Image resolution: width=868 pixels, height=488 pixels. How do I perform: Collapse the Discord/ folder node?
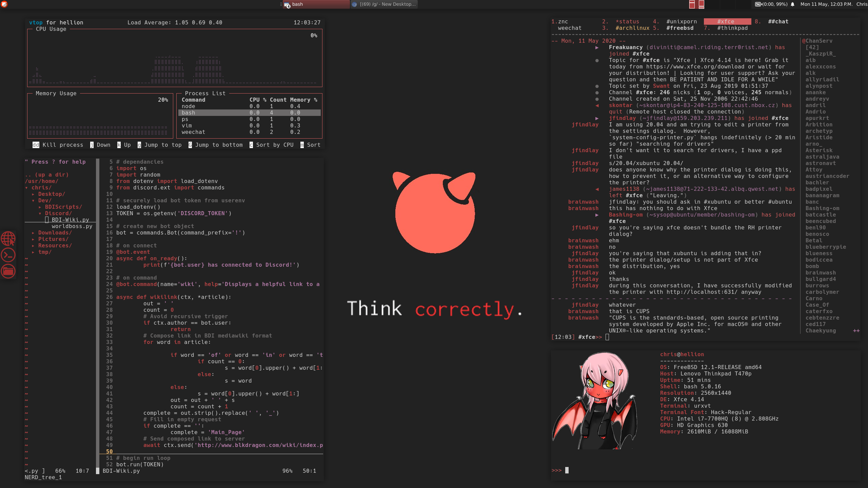point(58,213)
